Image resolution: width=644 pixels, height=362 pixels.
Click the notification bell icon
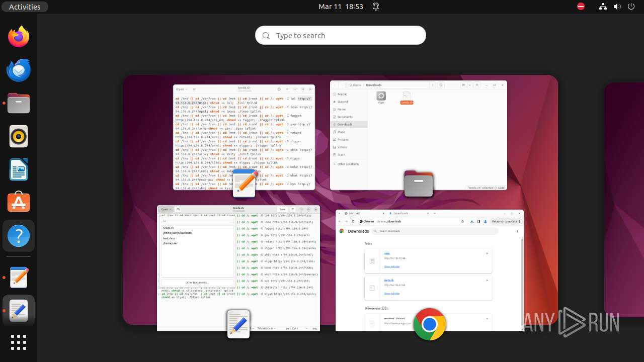[376, 7]
